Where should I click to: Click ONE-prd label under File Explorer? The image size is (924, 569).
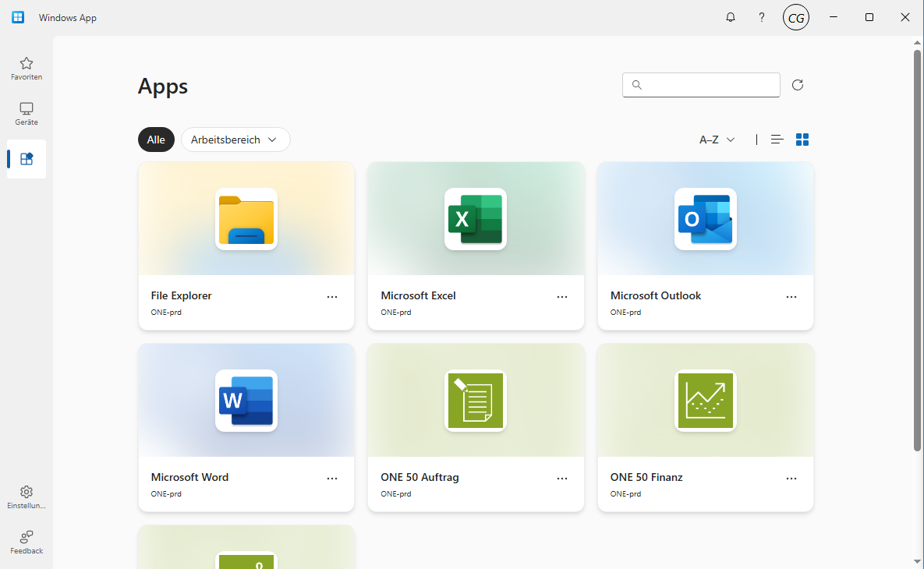click(x=166, y=313)
